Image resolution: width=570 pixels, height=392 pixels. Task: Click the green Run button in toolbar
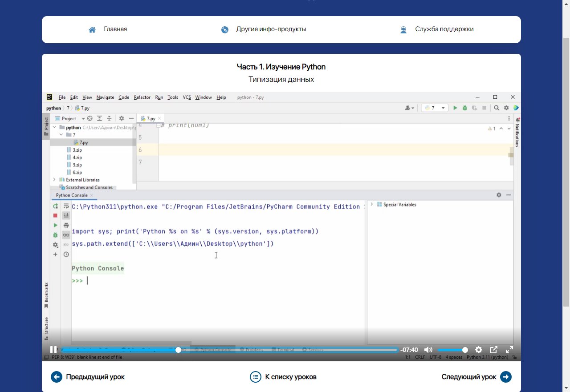455,108
